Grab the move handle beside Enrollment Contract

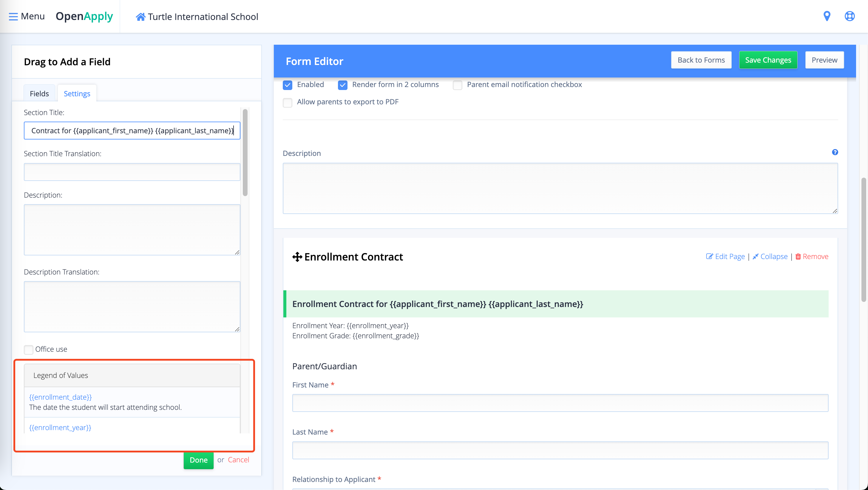pyautogui.click(x=297, y=257)
